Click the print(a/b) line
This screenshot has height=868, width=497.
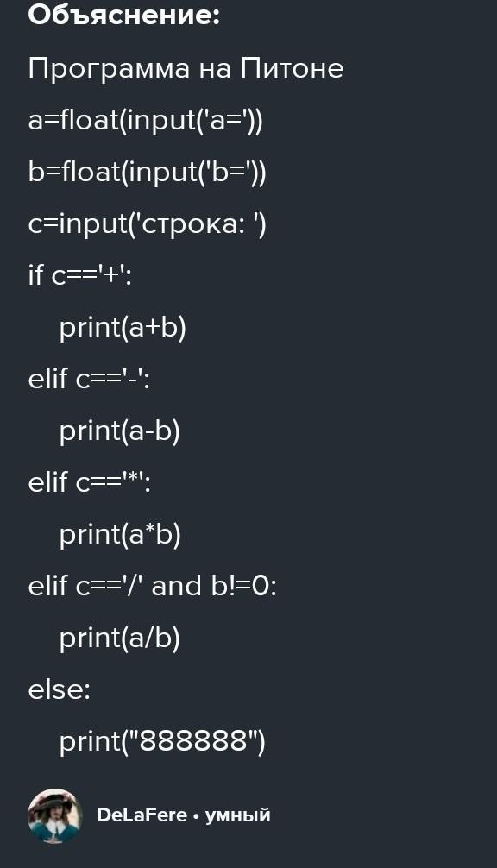pyautogui.click(x=120, y=638)
